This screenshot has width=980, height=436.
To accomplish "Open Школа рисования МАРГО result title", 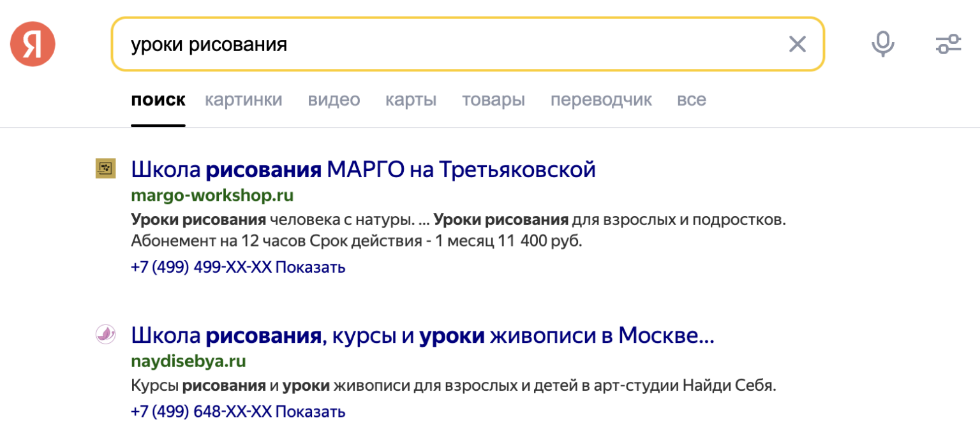I will pyautogui.click(x=363, y=170).
